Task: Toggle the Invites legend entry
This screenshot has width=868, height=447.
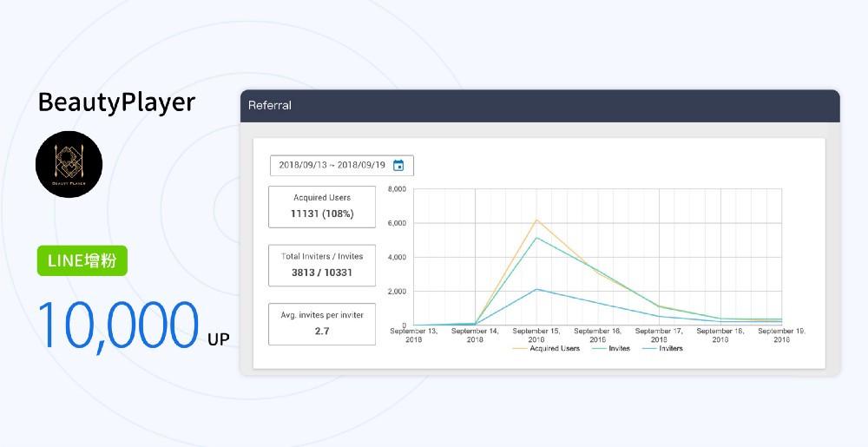Action: click(613, 349)
